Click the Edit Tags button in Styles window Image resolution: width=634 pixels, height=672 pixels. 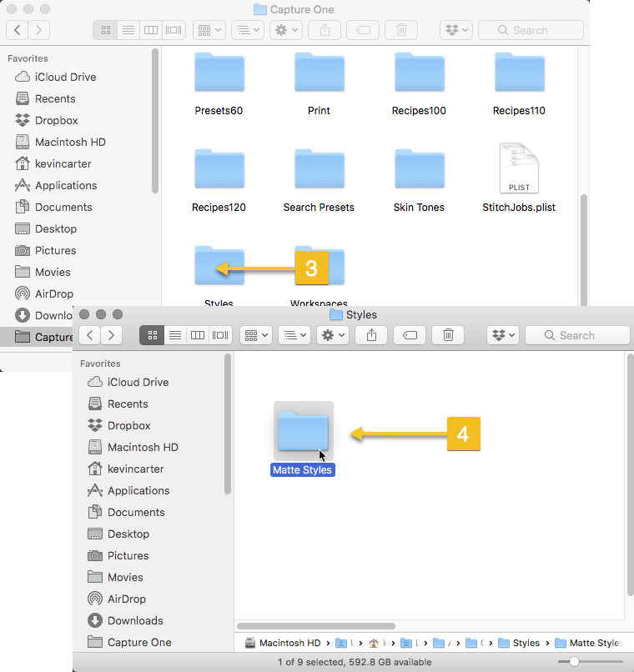[410, 335]
